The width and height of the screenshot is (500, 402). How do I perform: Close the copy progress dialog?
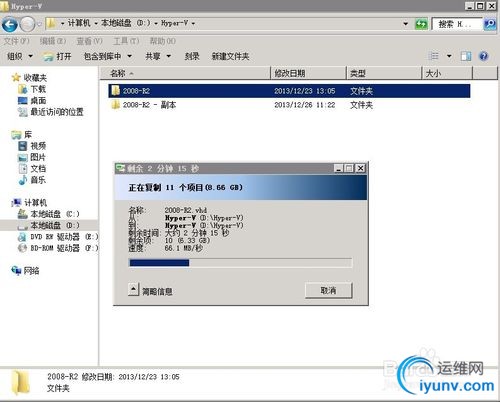360,168
